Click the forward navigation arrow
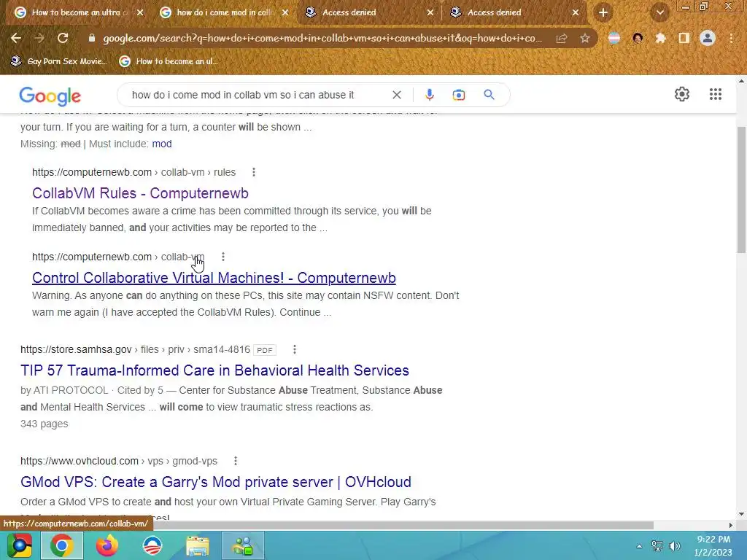This screenshot has height=560, width=747. click(39, 38)
